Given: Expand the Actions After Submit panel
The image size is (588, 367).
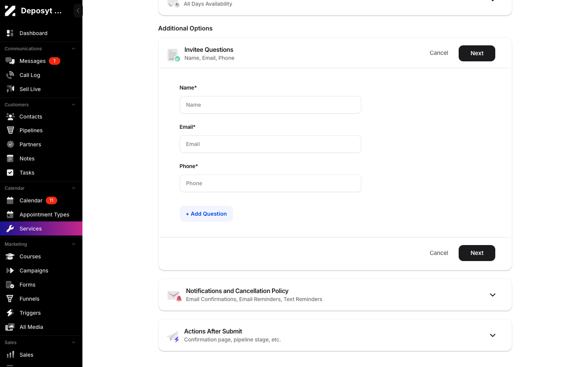Looking at the screenshot, I should tap(493, 335).
